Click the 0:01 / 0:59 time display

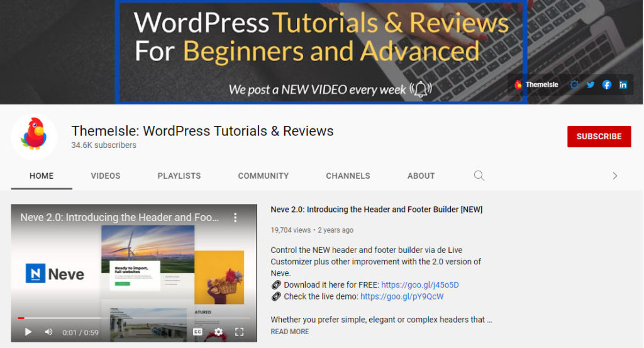click(x=80, y=332)
